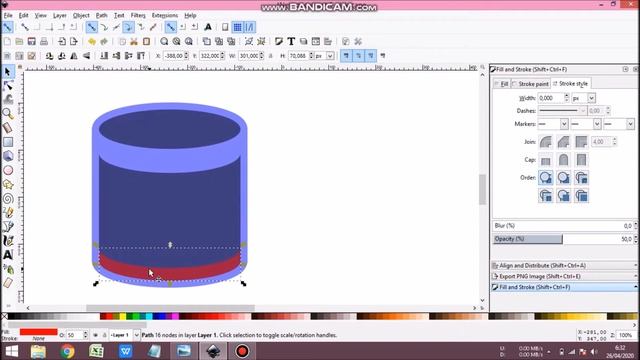Screen dimensions: 640x360
Task: Click Raise selection to top icon
Action: pyautogui.click(x=141, y=56)
